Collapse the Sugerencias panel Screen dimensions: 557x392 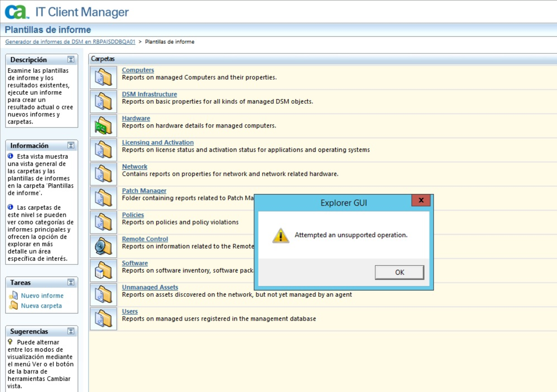(x=72, y=331)
